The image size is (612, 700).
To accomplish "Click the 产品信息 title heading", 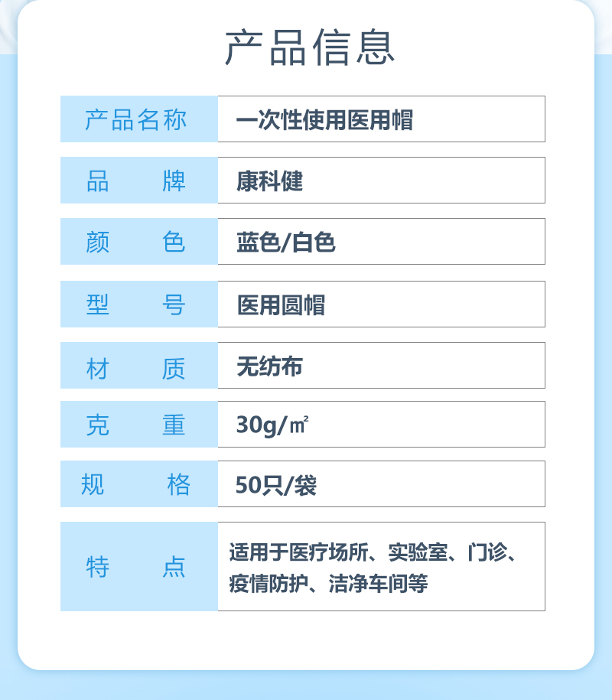I will (x=310, y=47).
